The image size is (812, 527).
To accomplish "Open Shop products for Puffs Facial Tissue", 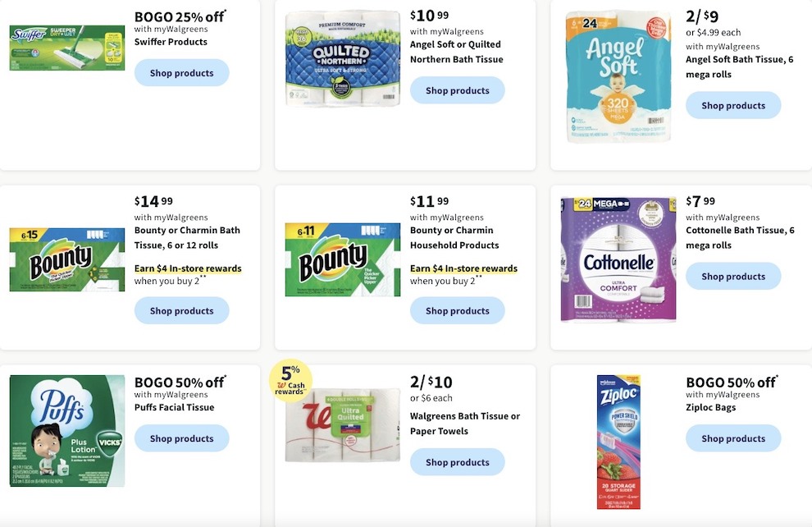I will coord(182,438).
